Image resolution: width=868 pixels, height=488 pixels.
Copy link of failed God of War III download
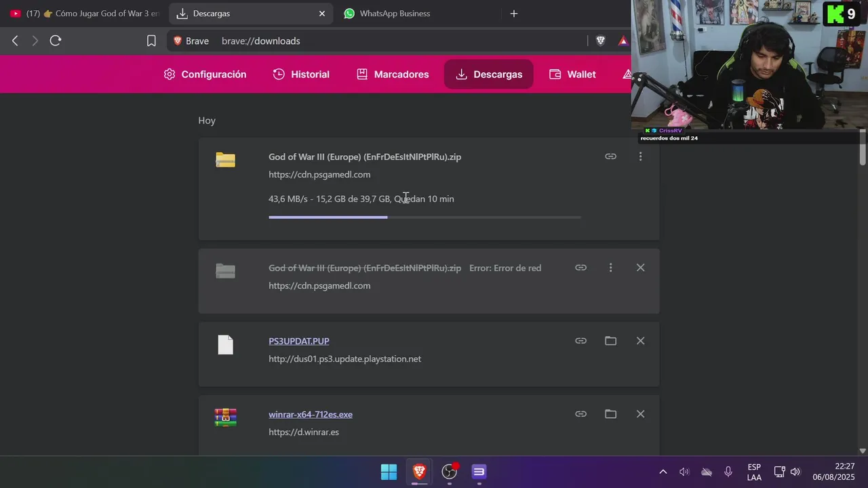(580, 268)
